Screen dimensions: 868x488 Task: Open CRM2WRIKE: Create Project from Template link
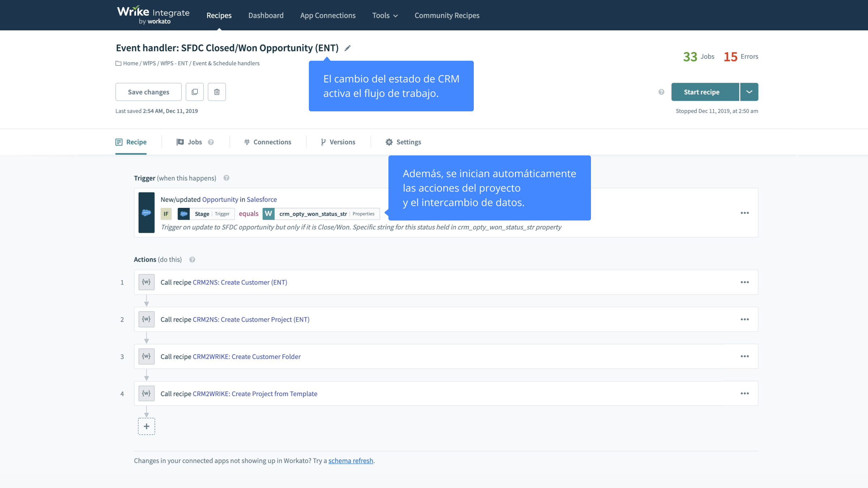click(x=255, y=394)
